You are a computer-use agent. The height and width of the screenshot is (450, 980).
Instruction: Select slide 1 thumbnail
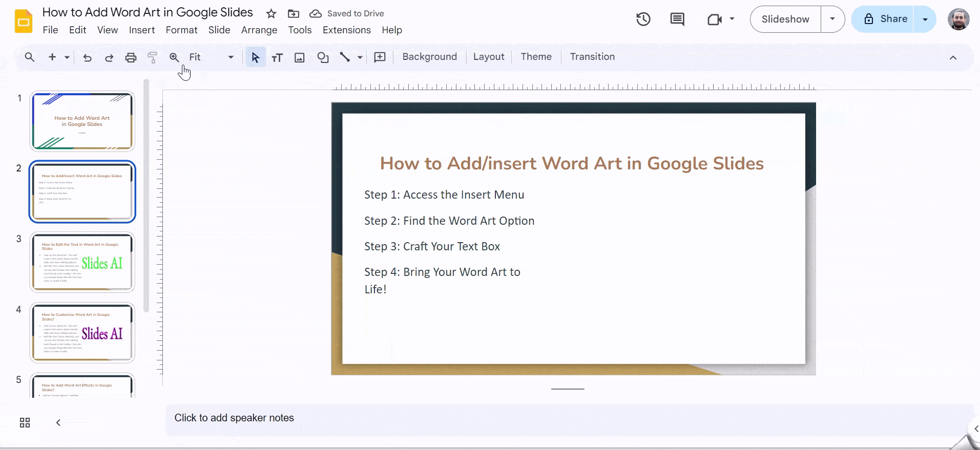[x=82, y=121]
